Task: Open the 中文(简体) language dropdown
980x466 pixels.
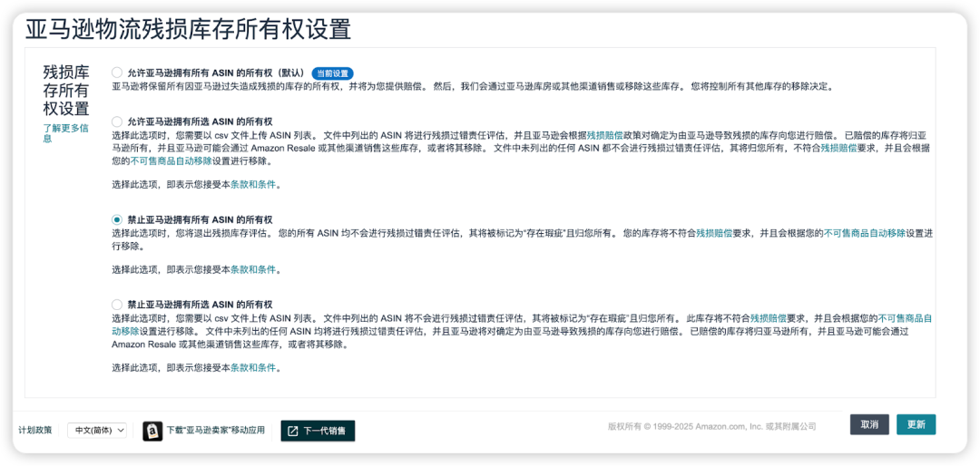Action: point(97,431)
